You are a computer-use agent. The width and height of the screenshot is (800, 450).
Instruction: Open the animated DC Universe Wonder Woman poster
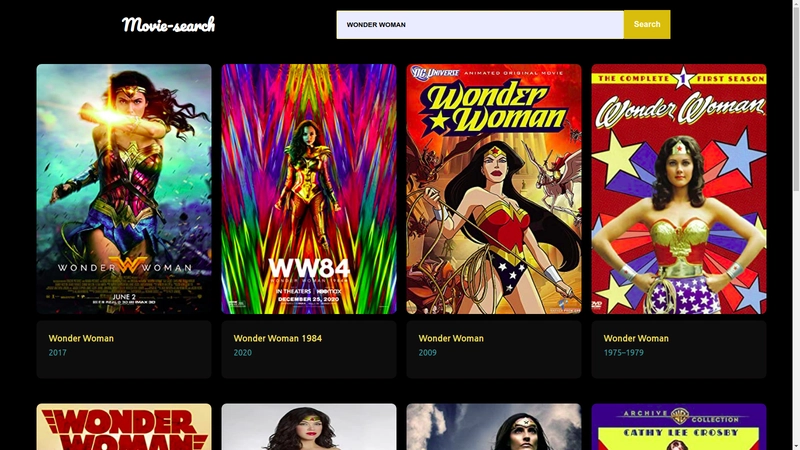pyautogui.click(x=494, y=189)
